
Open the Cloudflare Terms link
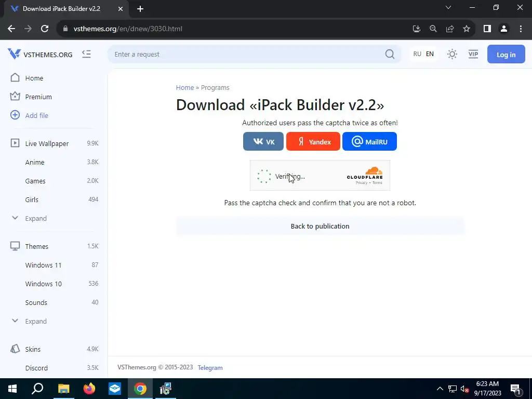[377, 183]
